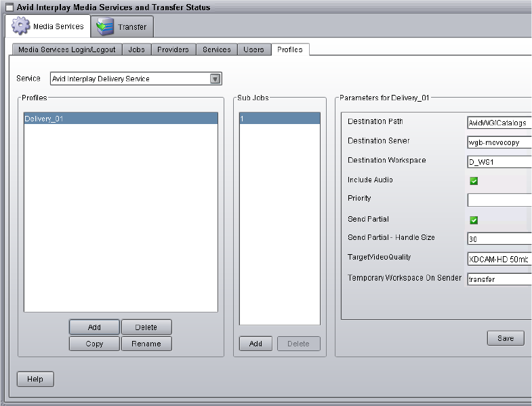532x406 pixels.
Task: Click the Media Services gear icon
Action: (20, 26)
